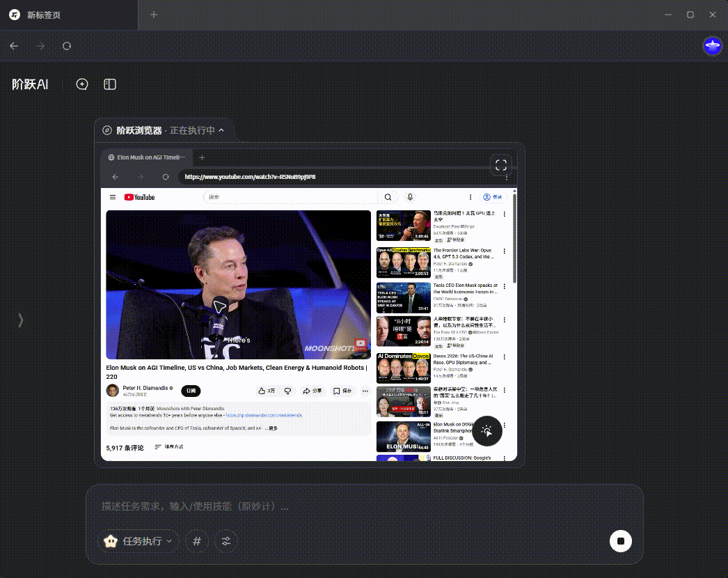The width and height of the screenshot is (728, 578).
Task: Click the YouTube search box
Action: (x=291, y=197)
